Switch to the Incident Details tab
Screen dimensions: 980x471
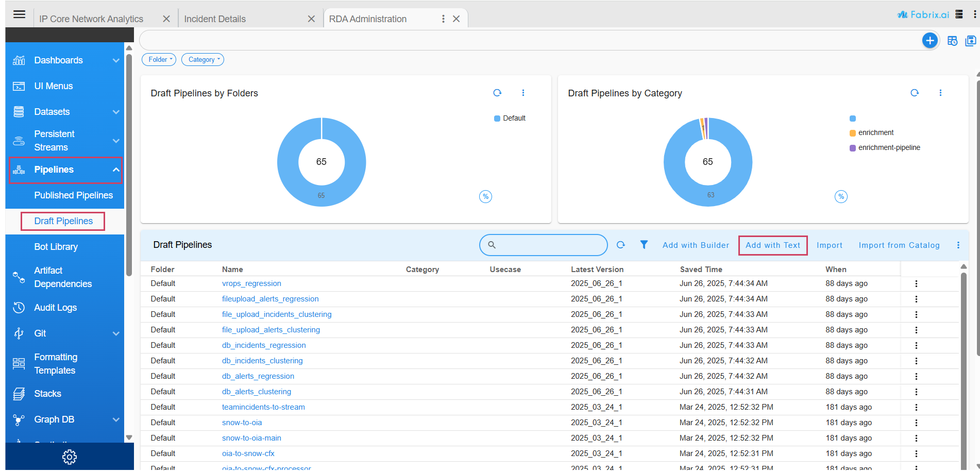click(215, 19)
